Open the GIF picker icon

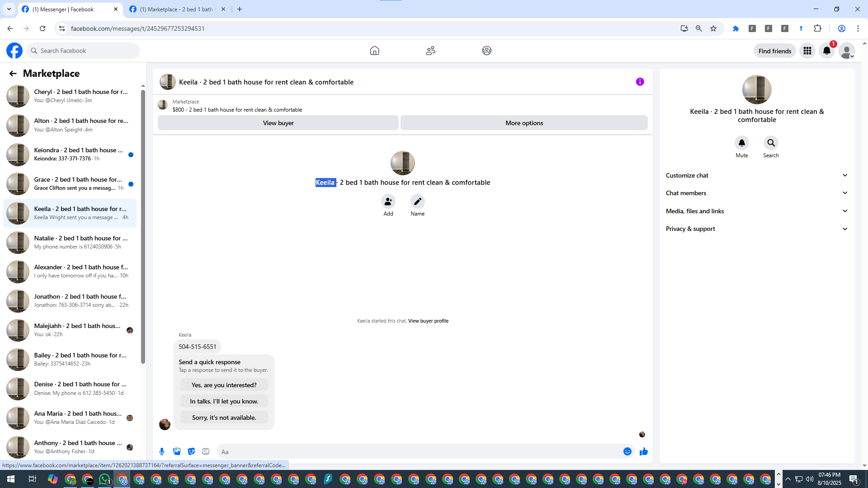click(206, 451)
